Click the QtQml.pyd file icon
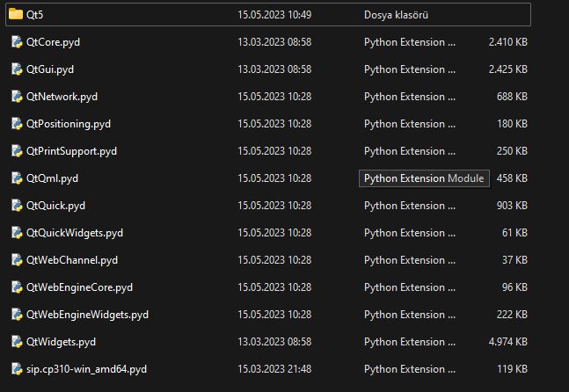 (17, 178)
